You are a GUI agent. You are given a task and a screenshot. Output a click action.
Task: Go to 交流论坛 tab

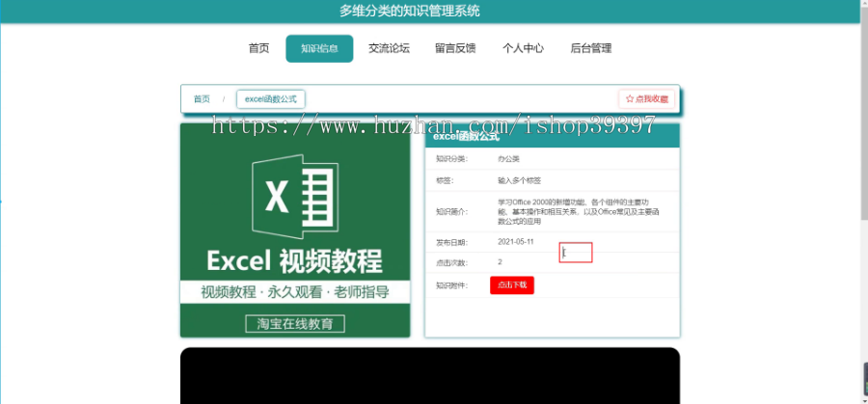tap(390, 48)
